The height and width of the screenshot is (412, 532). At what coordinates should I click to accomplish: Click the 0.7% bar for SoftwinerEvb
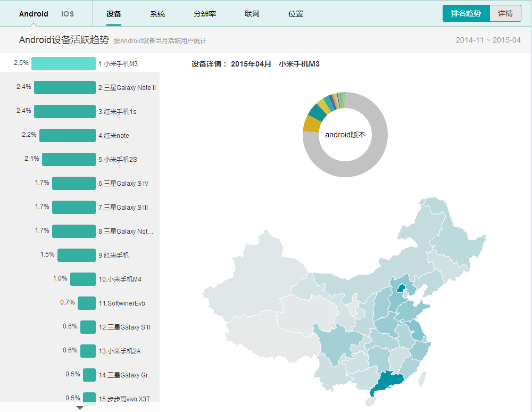(x=87, y=303)
